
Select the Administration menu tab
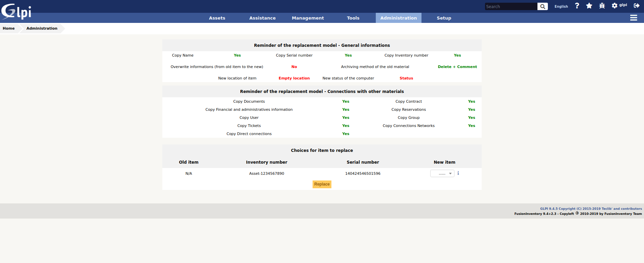(398, 18)
